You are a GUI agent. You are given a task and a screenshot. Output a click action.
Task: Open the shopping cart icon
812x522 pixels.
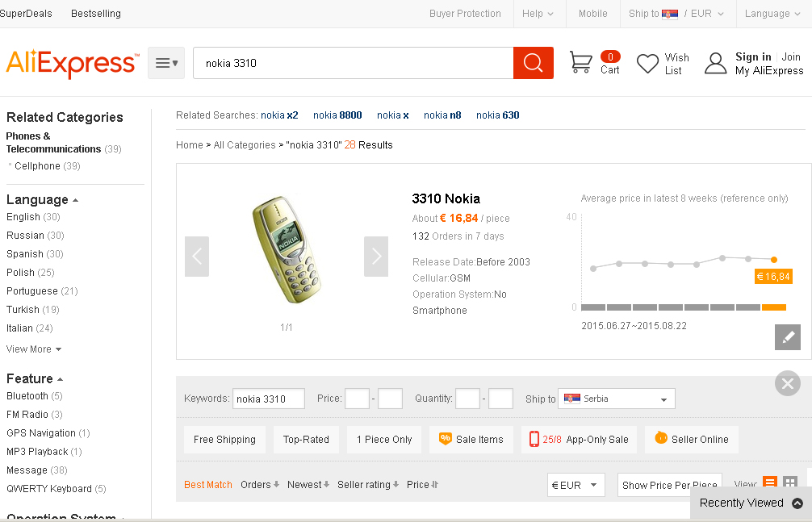[580, 62]
